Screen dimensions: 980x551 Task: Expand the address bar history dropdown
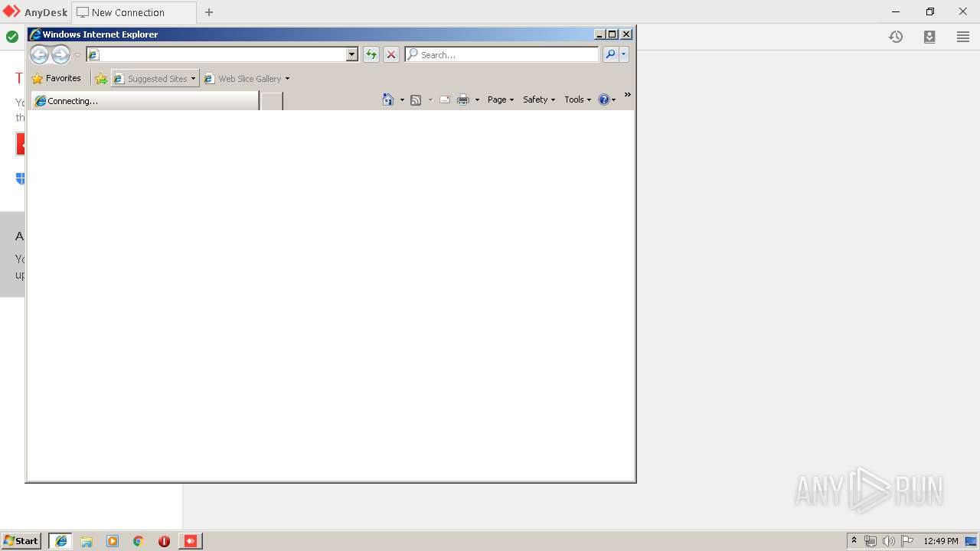click(x=352, y=54)
